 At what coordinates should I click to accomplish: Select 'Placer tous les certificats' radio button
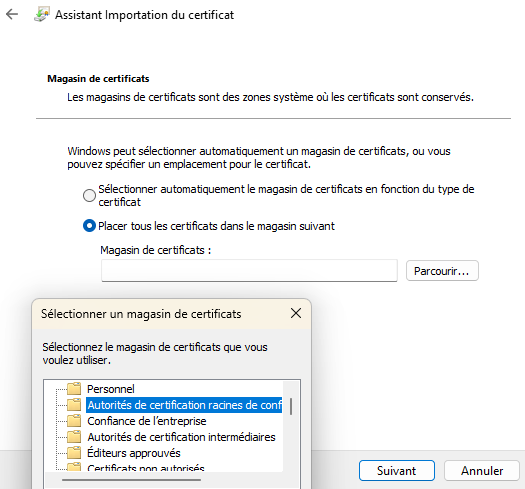[89, 226]
